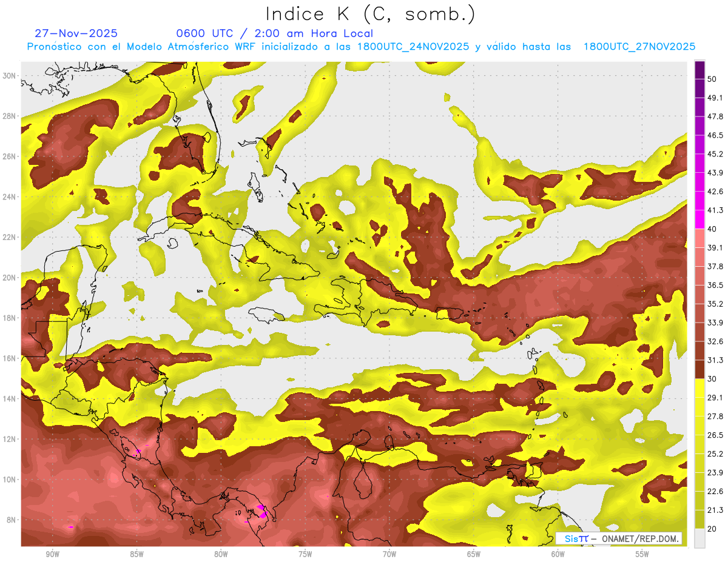Click the "33.9" color scale label
Image resolution: width=728 pixels, height=562 pixels.
coord(715,323)
